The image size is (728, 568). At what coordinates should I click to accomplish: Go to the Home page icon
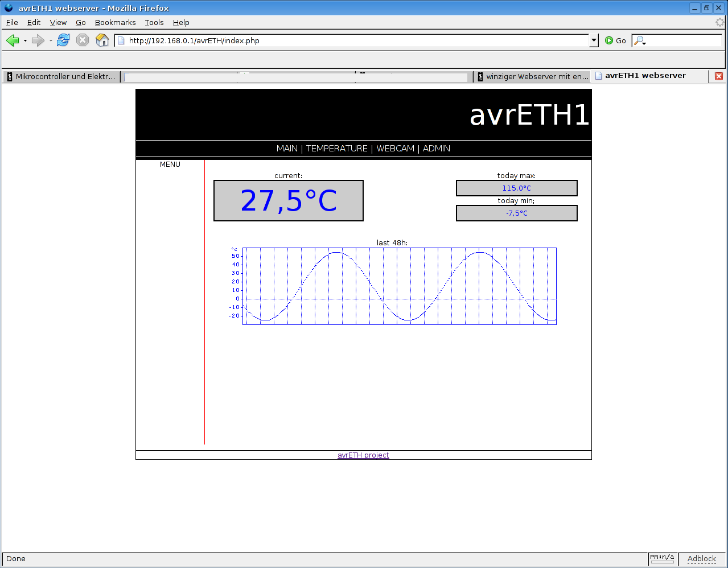(x=102, y=40)
